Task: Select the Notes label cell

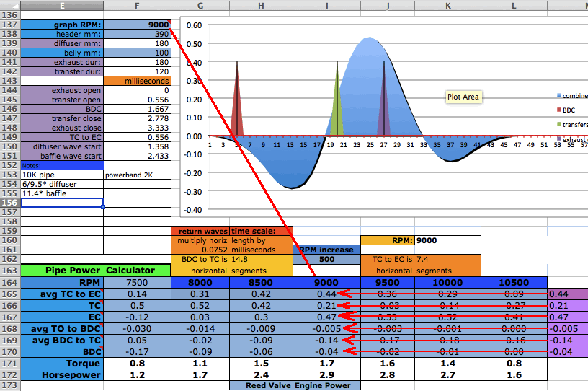Action: 62,165
